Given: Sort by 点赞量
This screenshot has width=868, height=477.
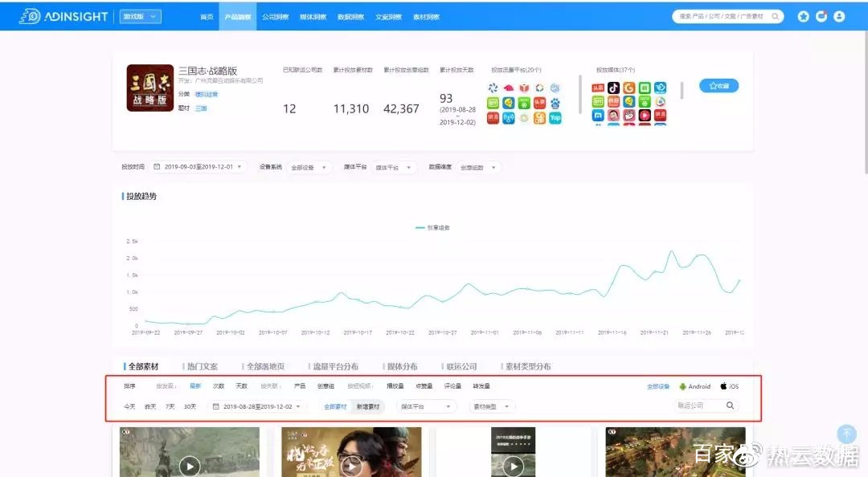Looking at the screenshot, I should coord(424,386).
